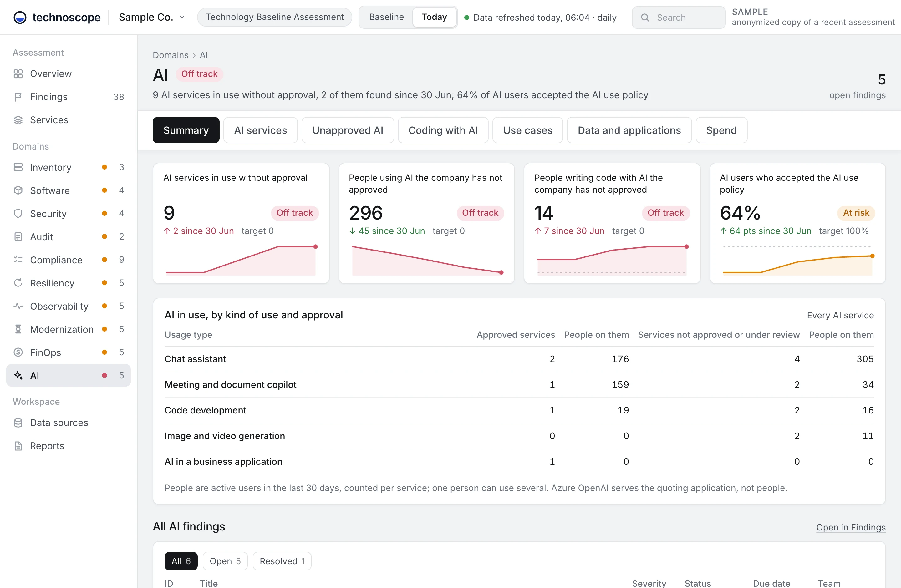Screen dimensions: 901x588
Task: Select the Software box icon
Action: pos(18,190)
